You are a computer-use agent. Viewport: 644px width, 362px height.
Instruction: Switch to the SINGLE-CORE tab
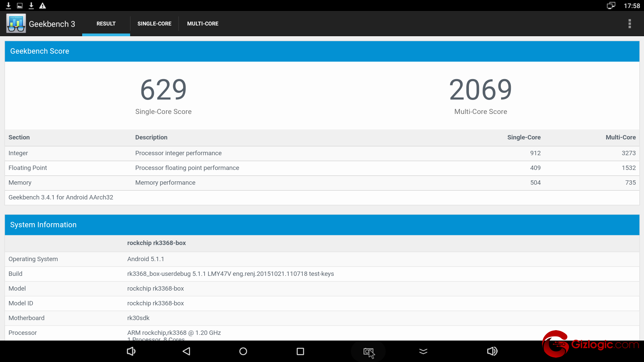pos(154,24)
